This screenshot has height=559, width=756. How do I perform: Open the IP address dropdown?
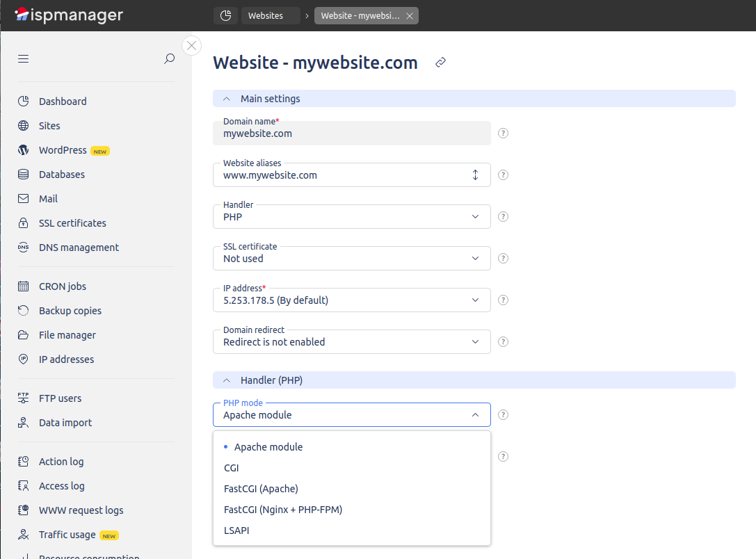[351, 300]
